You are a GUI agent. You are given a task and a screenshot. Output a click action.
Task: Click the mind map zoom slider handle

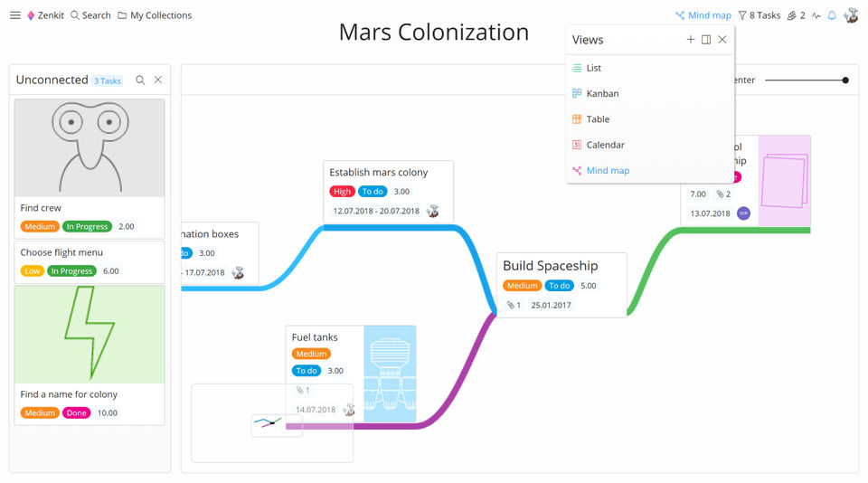point(845,80)
